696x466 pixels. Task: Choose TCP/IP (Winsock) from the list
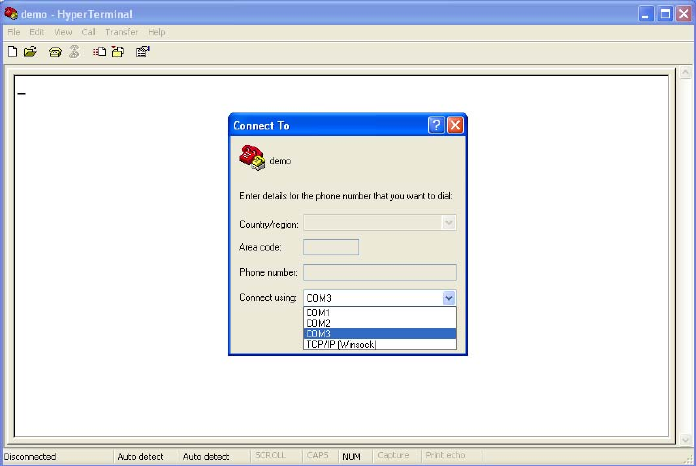click(380, 344)
